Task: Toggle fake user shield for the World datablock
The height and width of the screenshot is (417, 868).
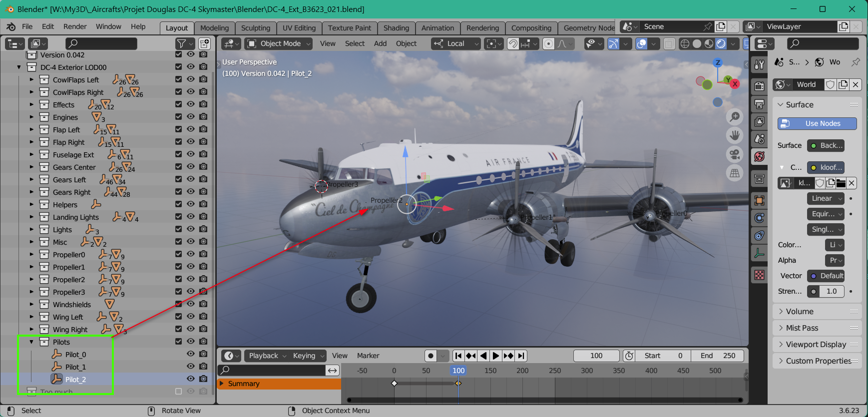Action: tap(830, 84)
